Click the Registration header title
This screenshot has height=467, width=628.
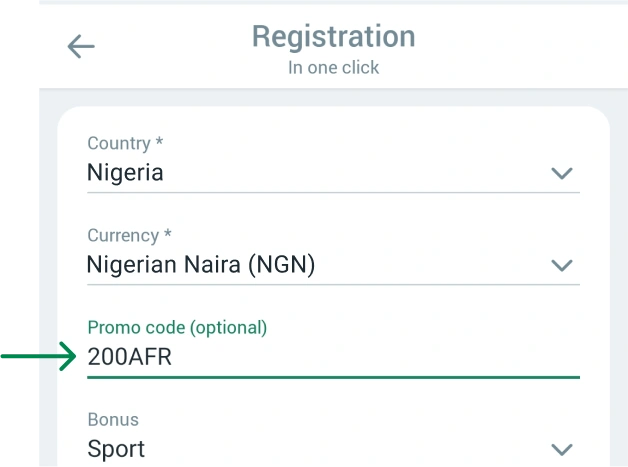coord(333,37)
